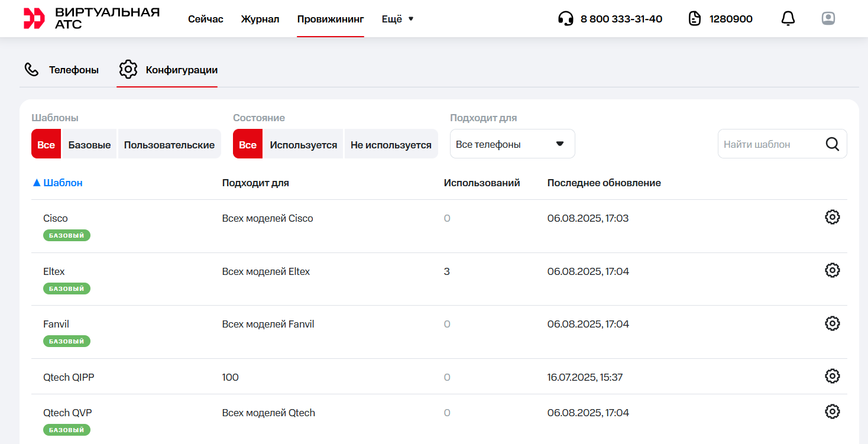Expand the Все телефоны dropdown
Screen dimensions: 868x444
coord(512,144)
